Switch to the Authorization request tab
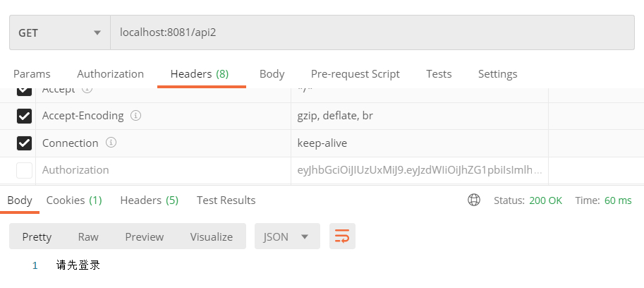 [x=111, y=74]
